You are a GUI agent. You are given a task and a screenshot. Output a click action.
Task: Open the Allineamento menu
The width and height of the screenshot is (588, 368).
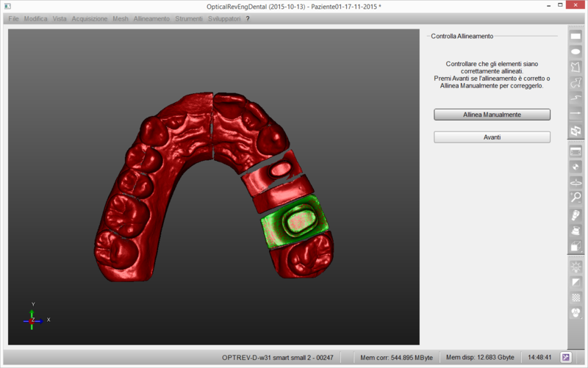[x=151, y=18]
